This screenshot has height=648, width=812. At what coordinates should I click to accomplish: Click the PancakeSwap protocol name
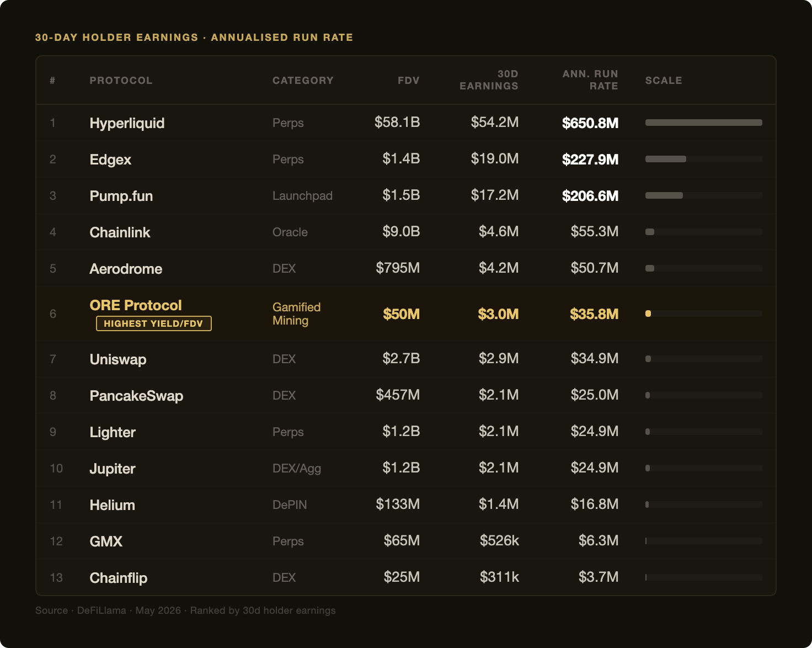tap(136, 396)
